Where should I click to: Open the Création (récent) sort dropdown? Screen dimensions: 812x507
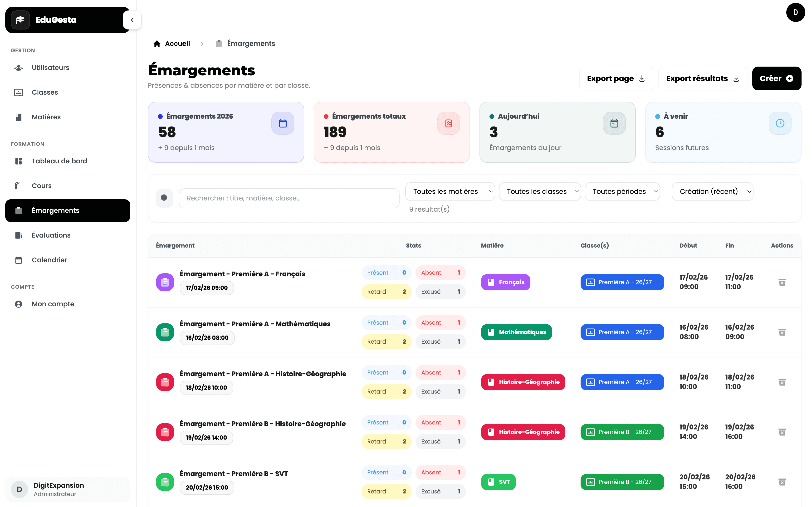(712, 191)
